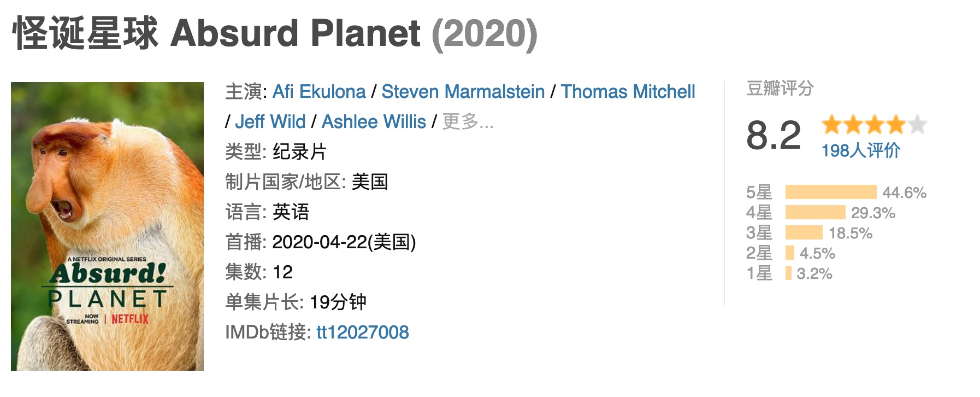
Task: Click the 5星 rating bar
Action: pos(830,192)
